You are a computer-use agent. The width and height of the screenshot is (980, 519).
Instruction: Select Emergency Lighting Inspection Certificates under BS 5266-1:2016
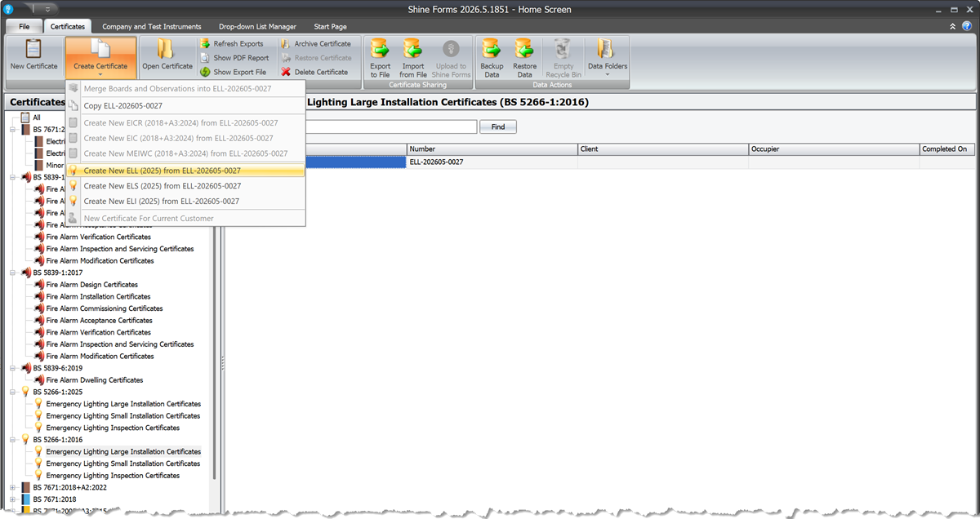pyautogui.click(x=113, y=476)
